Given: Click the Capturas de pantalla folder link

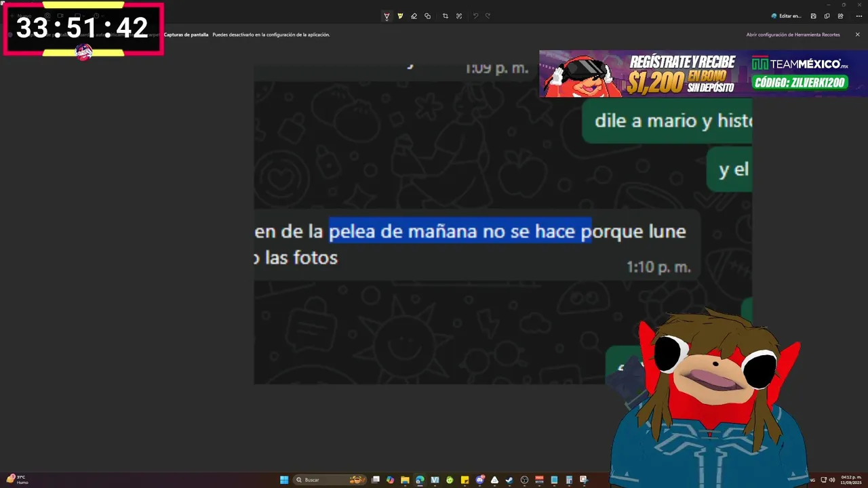Looking at the screenshot, I should (x=186, y=35).
